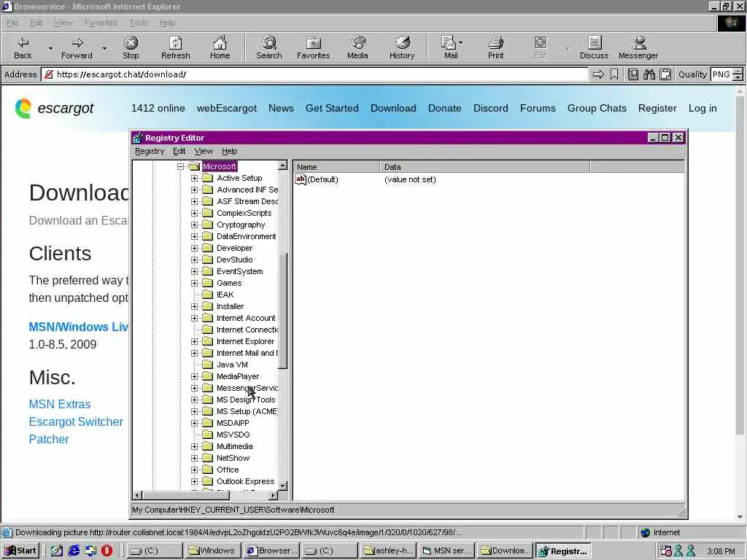This screenshot has height=560, width=747.
Task: Open the File menu in Internet Explorer
Action: [x=12, y=23]
